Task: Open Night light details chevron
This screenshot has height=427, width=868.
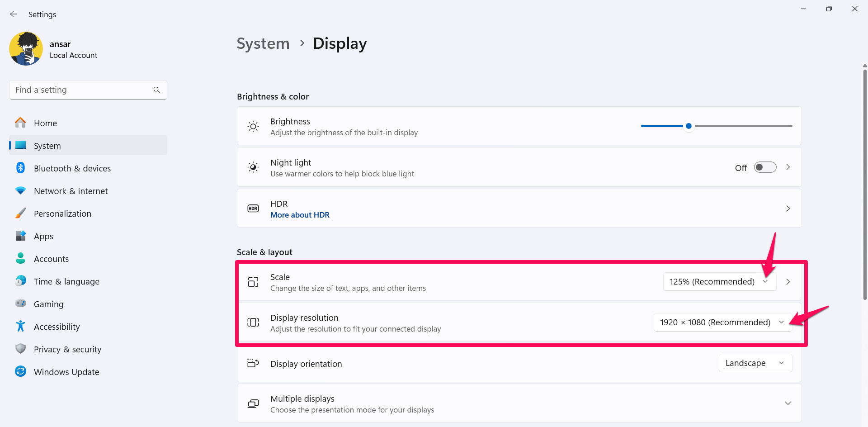Action: (788, 167)
